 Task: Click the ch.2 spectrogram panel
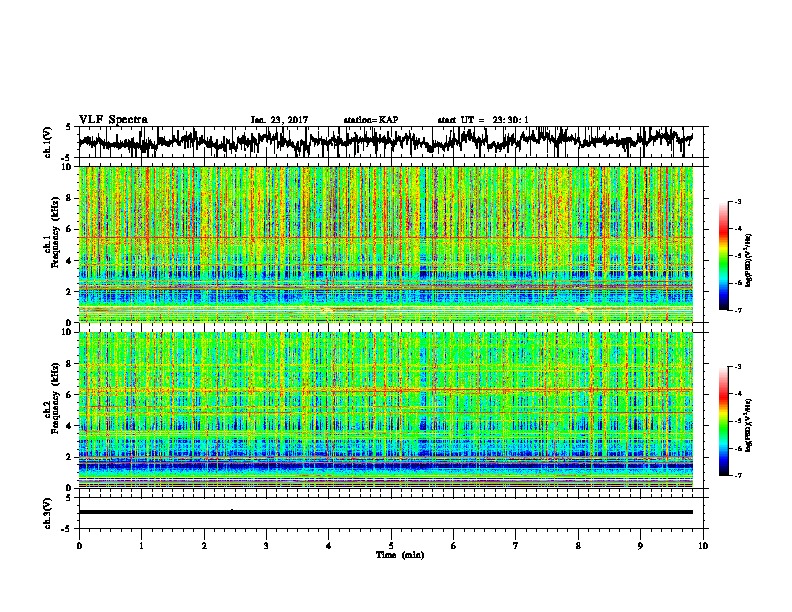point(386,410)
